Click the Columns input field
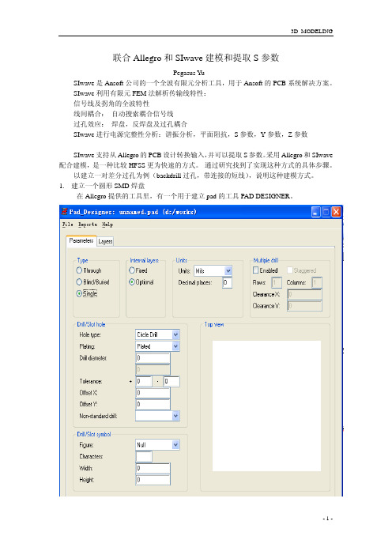Image resolution: width=392 pixels, height=555 pixels. tap(317, 282)
